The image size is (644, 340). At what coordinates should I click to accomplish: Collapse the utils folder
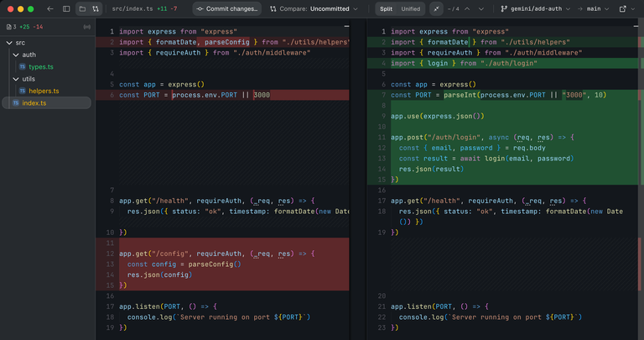pyautogui.click(x=16, y=79)
